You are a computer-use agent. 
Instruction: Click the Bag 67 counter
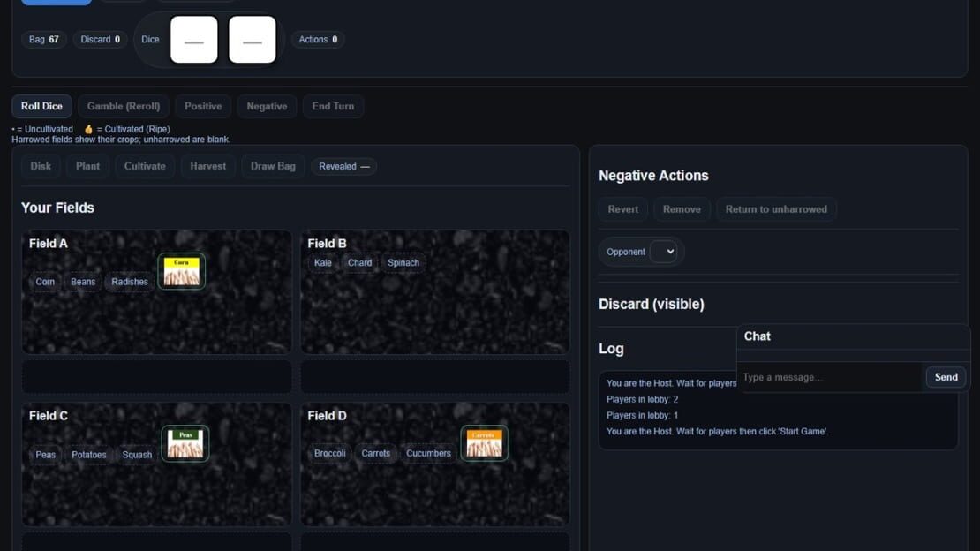[44, 40]
